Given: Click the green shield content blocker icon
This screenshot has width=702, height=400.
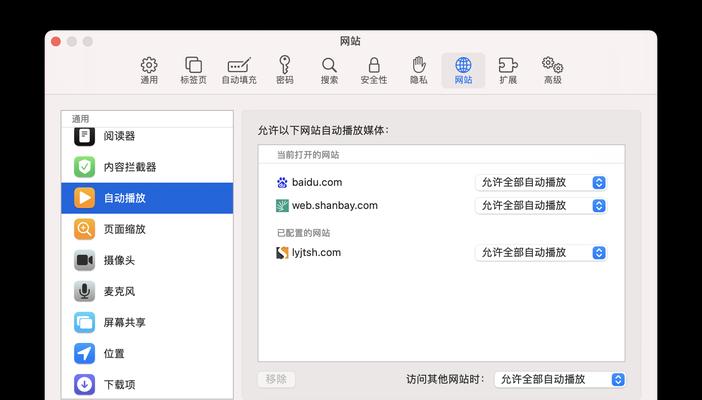Looking at the screenshot, I should (x=85, y=167).
